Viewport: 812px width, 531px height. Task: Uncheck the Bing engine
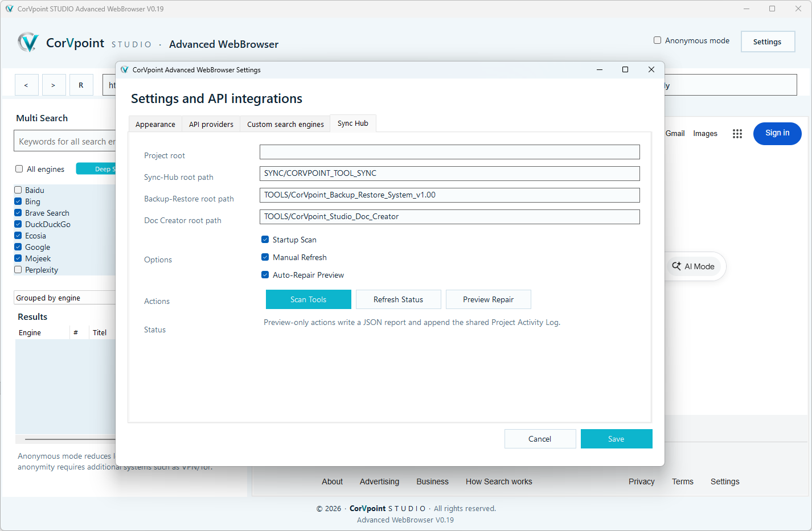coord(18,201)
